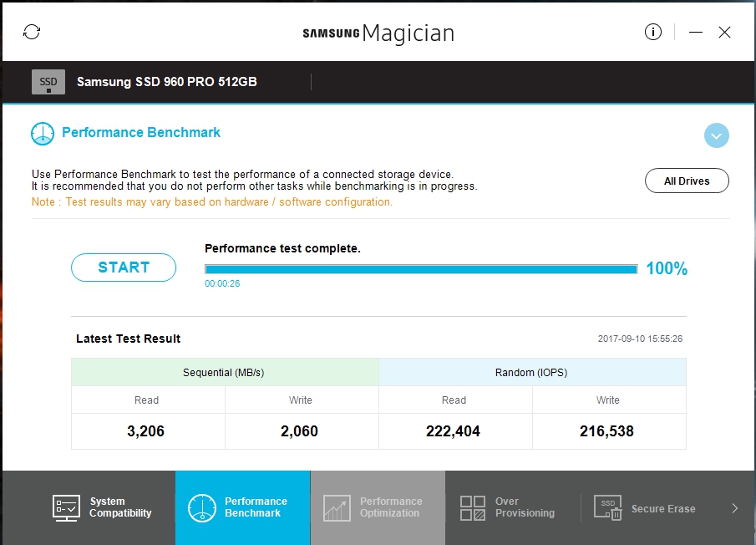Viewport: 756px width, 545px height.
Task: Click the Read label under Sequential (MB/s)
Action: (146, 400)
